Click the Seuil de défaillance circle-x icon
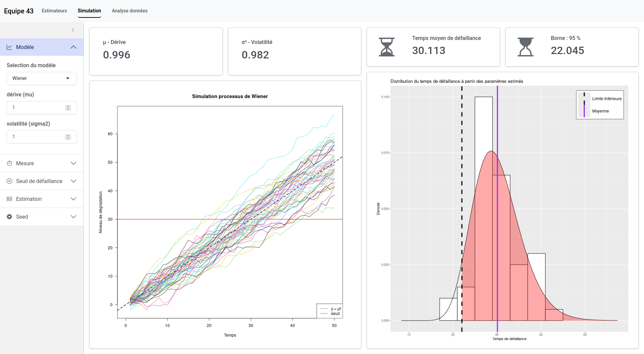The width and height of the screenshot is (644, 354). point(9,181)
